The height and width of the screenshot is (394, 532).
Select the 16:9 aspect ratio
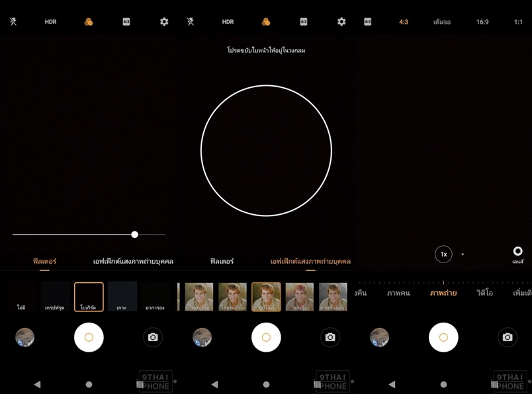tap(482, 22)
